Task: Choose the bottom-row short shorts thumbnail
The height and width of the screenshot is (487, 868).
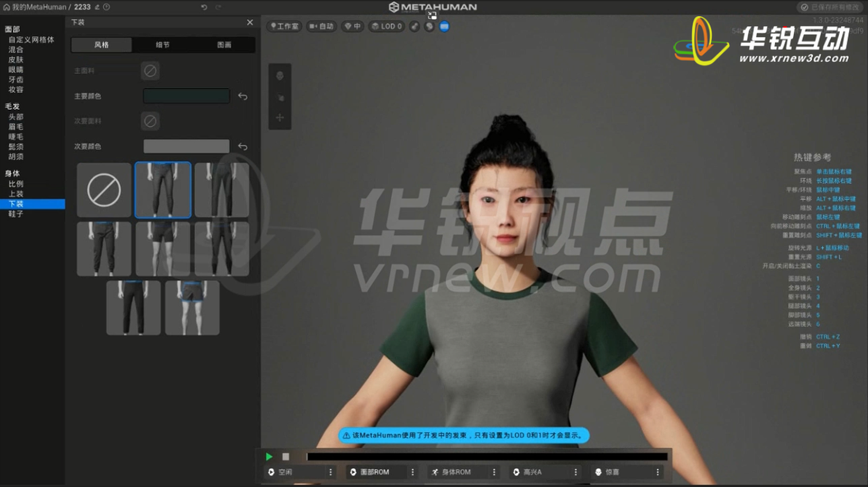Action: (193, 308)
